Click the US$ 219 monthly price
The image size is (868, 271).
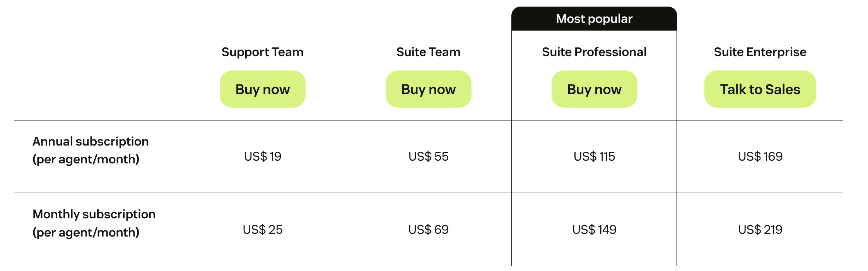760,230
